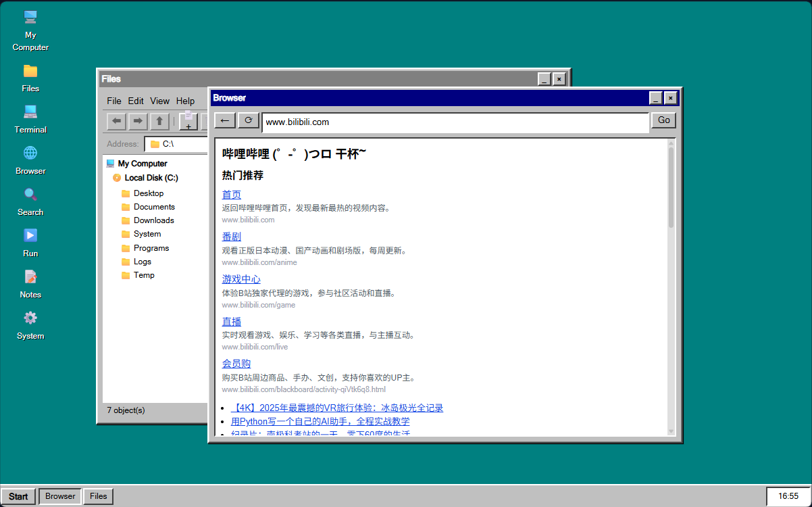
Task: Click the Browser page scrollbar thumb
Action: (x=671, y=187)
